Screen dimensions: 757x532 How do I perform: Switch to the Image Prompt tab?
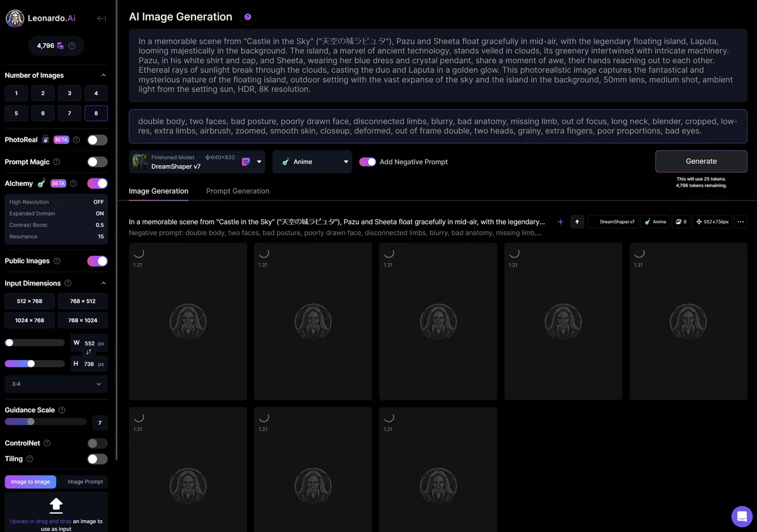(x=85, y=482)
